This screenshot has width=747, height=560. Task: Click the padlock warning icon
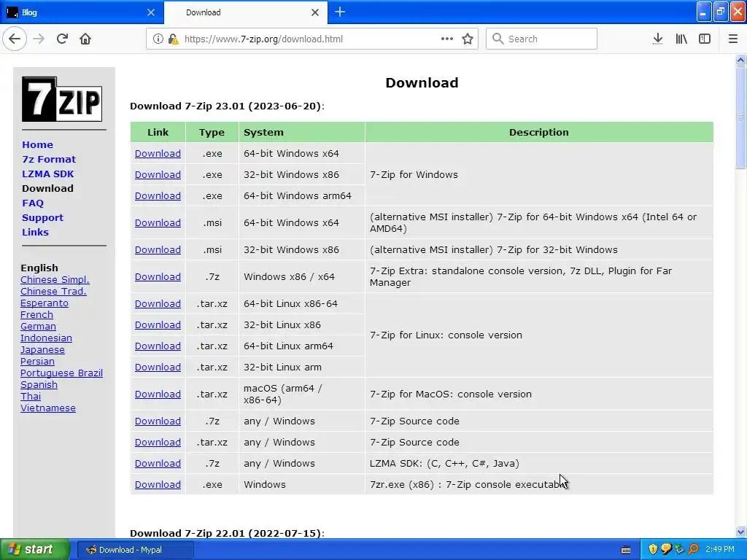click(x=174, y=39)
